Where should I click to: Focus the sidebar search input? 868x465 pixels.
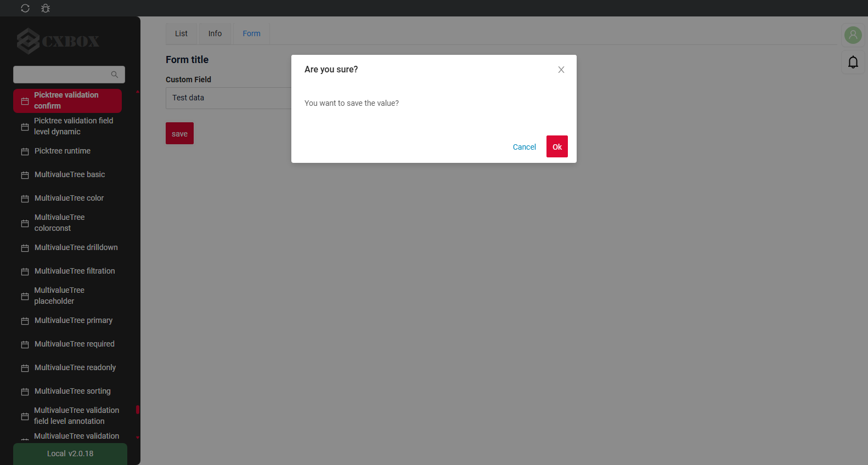[69, 75]
